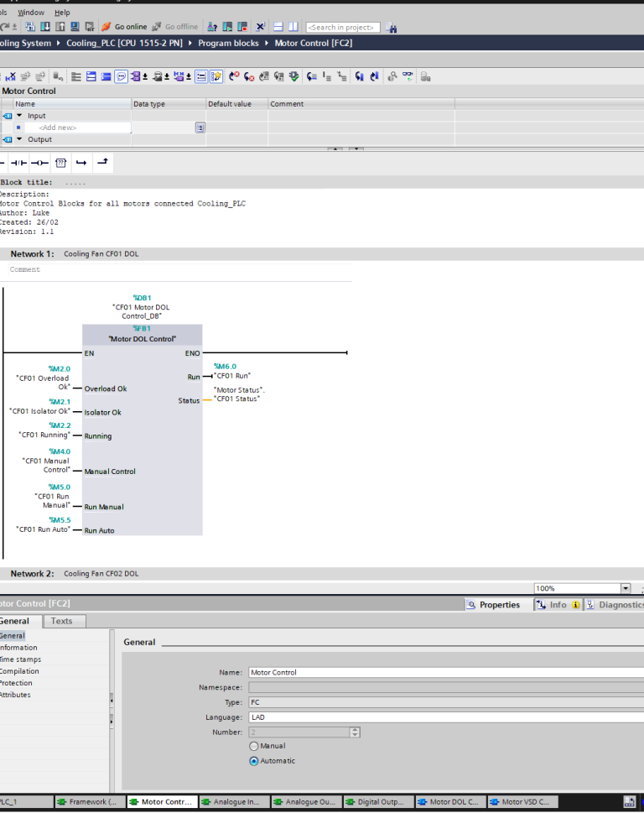
Task: Click CF01 Run Auto tag
Action: click(43, 529)
